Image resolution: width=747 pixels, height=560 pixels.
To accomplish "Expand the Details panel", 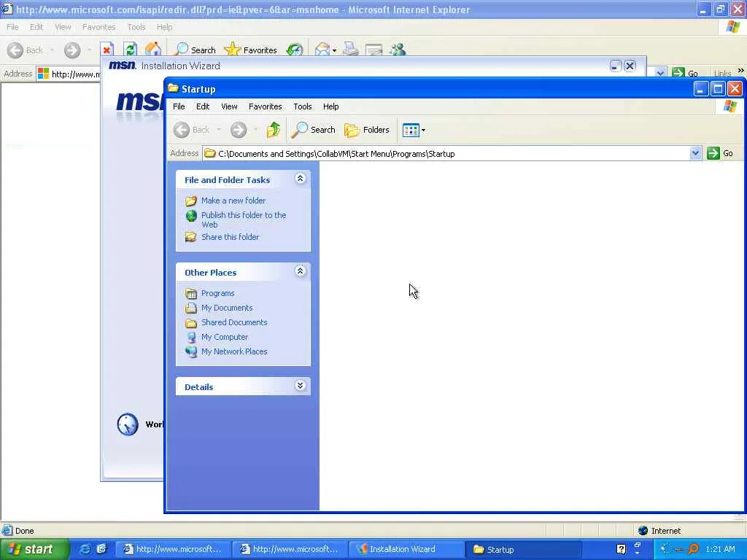I will (300, 386).
